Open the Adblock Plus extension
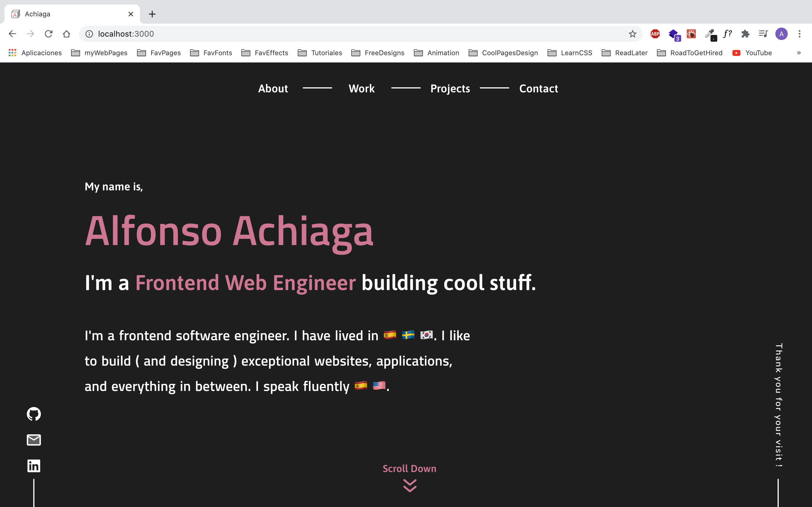This screenshot has width=812, height=507. point(655,34)
